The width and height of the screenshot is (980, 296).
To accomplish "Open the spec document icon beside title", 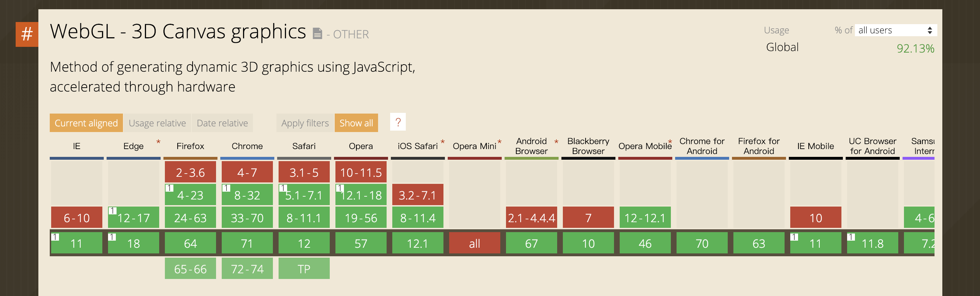I will 317,34.
